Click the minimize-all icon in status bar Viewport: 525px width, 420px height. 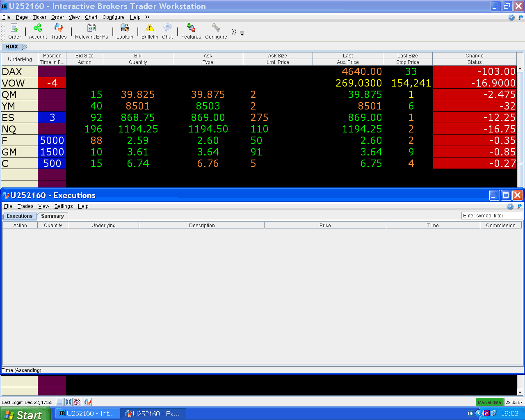pyautogui.click(x=60, y=402)
